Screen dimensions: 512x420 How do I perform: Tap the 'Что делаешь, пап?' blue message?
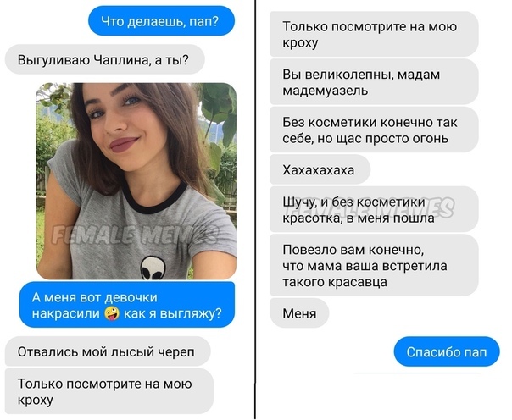[x=162, y=21]
